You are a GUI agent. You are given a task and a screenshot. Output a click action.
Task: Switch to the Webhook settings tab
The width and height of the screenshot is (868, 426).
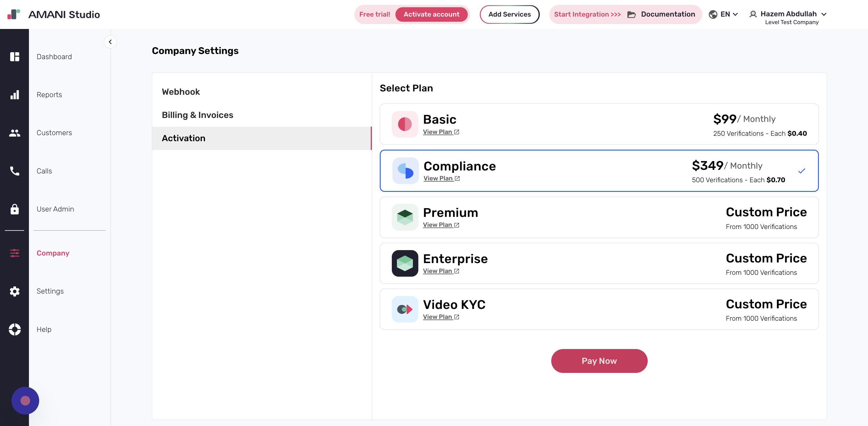click(x=181, y=92)
